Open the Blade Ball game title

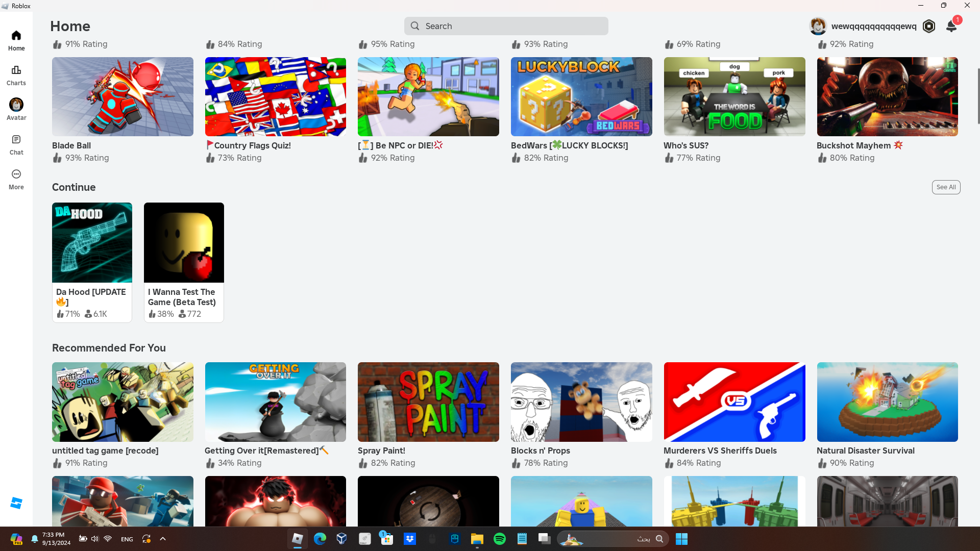71,145
